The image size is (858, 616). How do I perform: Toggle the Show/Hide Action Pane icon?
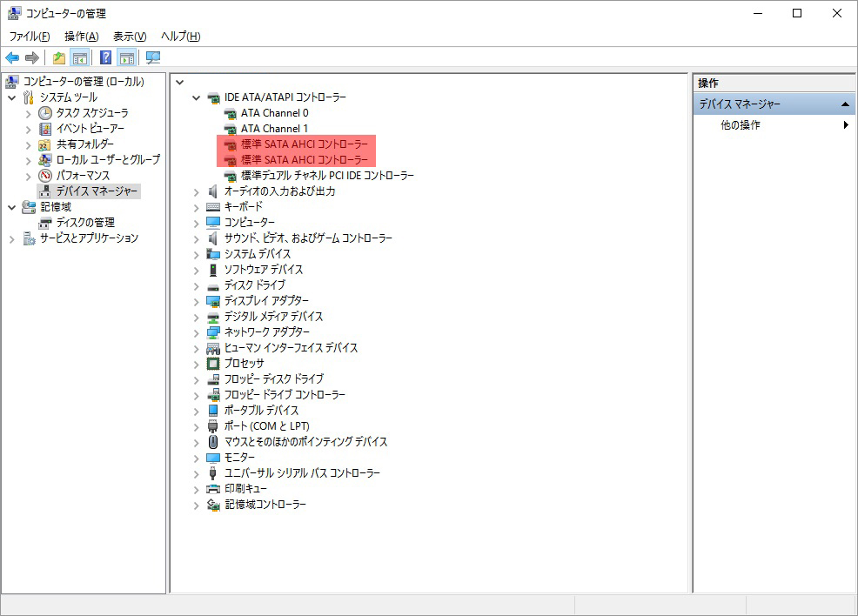[x=127, y=57]
